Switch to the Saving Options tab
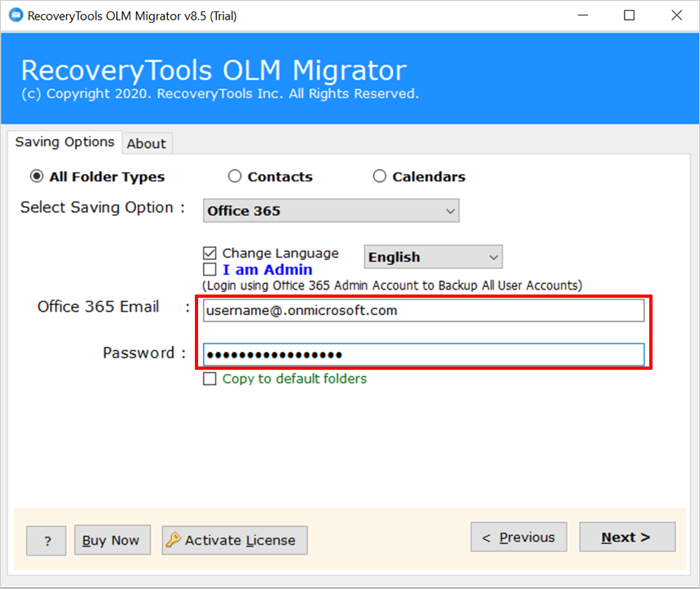The image size is (700, 589). [65, 142]
